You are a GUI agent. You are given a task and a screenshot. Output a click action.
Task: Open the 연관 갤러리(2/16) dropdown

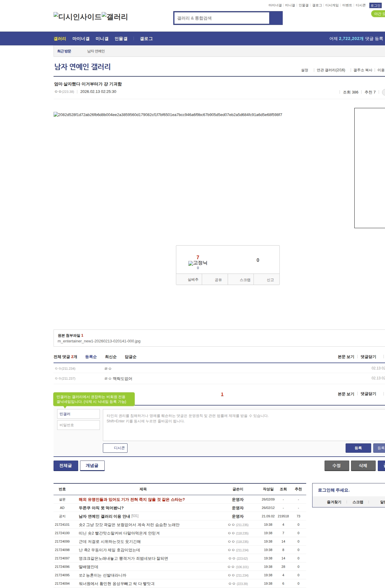pyautogui.click(x=331, y=70)
